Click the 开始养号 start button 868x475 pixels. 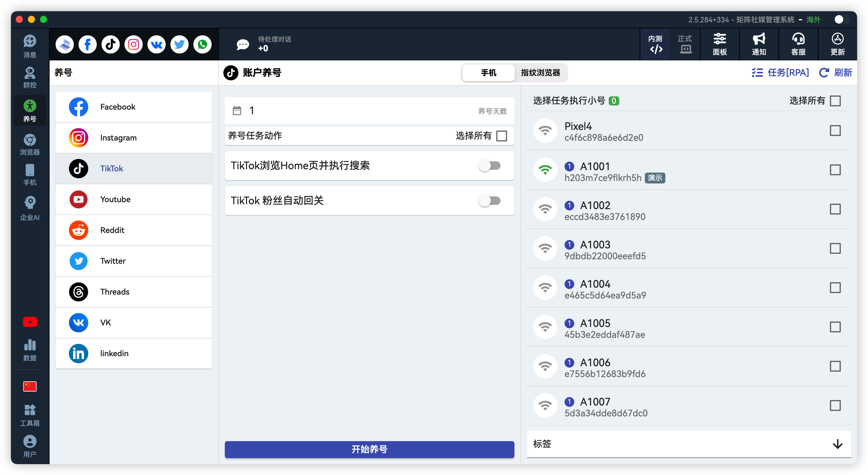369,449
